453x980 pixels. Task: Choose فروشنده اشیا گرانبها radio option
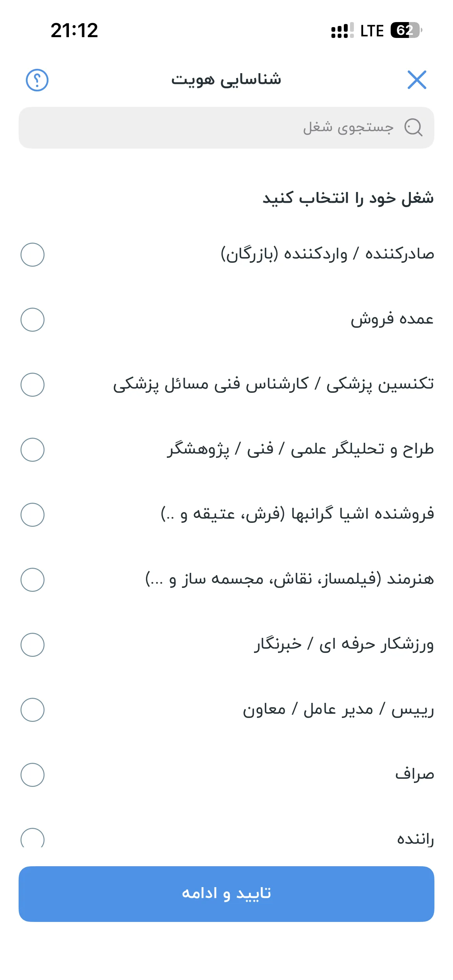(33, 515)
